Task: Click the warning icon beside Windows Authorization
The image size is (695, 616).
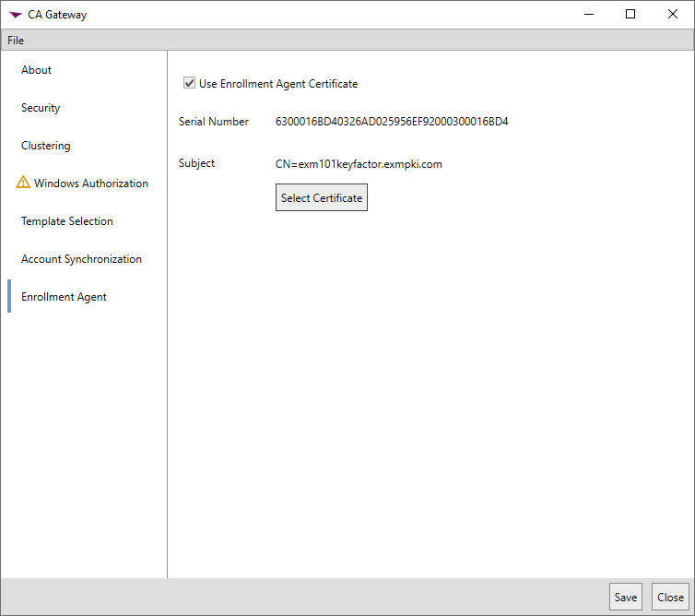Action: [x=23, y=183]
